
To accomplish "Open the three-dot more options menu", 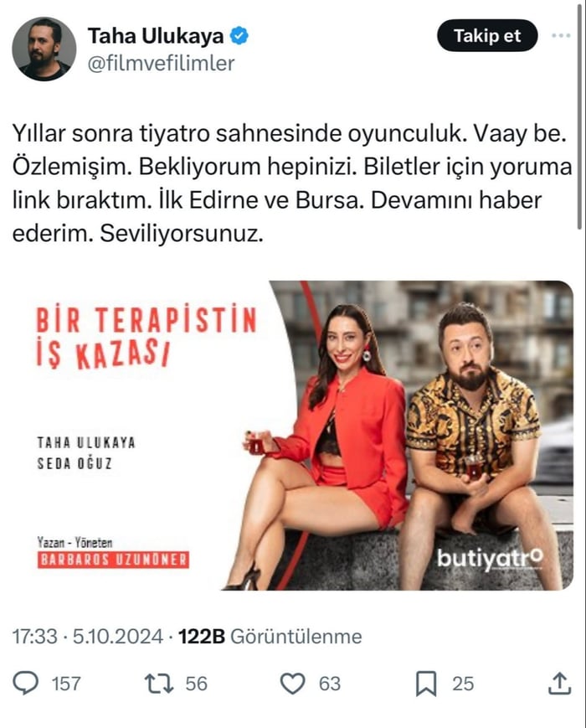I will coord(561,35).
